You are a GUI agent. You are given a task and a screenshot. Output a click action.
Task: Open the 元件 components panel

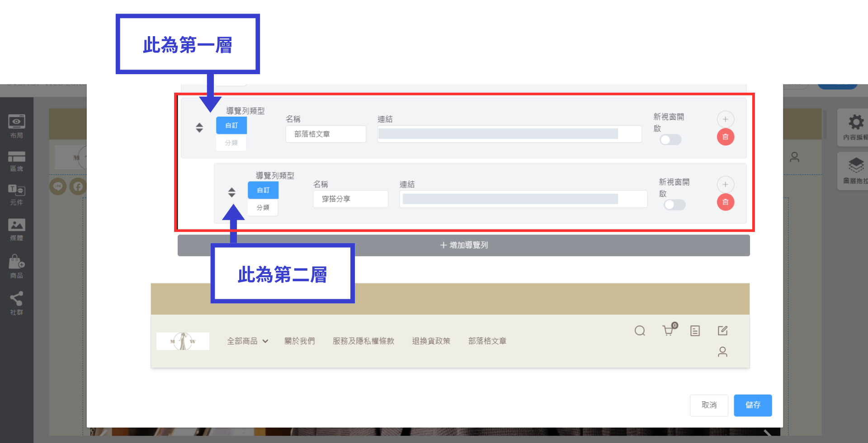pos(16,195)
